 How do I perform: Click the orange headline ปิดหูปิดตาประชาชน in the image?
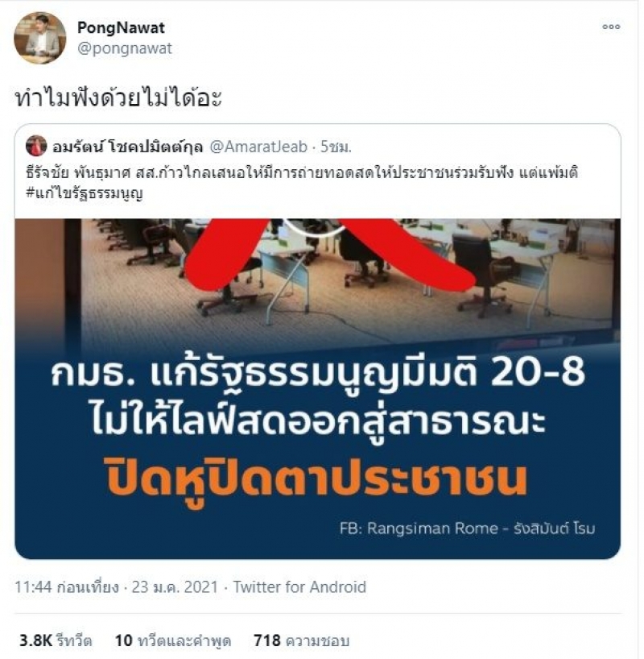coord(315,480)
